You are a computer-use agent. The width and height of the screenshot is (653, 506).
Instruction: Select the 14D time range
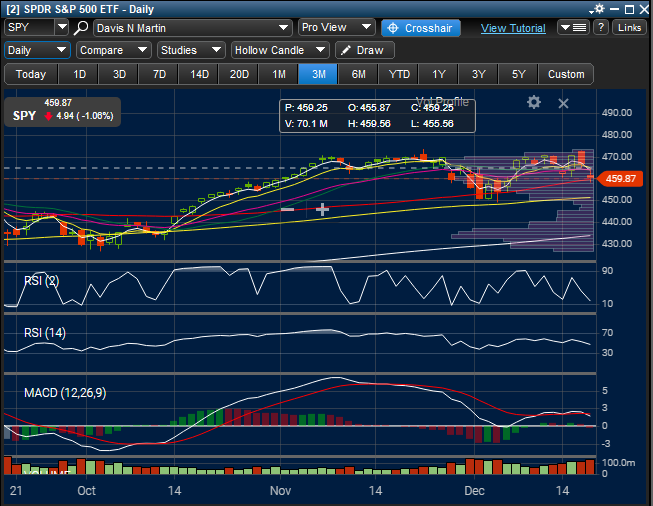pyautogui.click(x=199, y=74)
